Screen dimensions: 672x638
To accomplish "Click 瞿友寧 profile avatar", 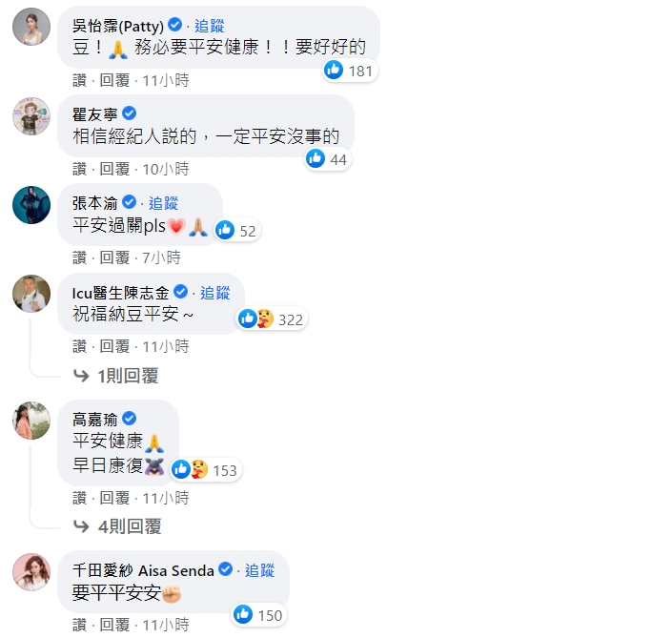I will (31, 115).
